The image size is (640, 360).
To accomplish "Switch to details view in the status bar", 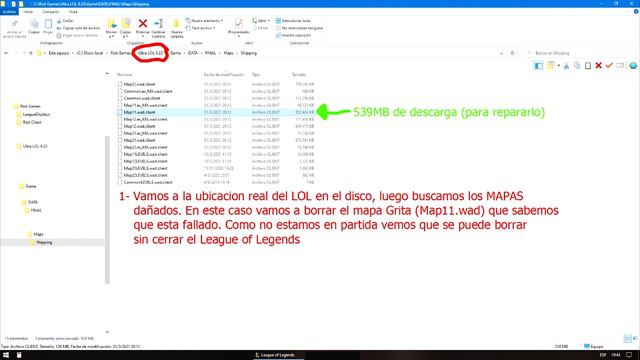I will (x=627, y=338).
